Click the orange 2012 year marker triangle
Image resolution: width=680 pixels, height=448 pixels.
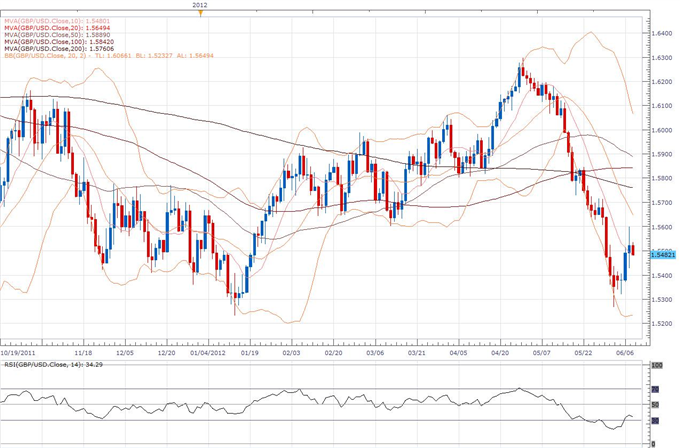(x=201, y=14)
